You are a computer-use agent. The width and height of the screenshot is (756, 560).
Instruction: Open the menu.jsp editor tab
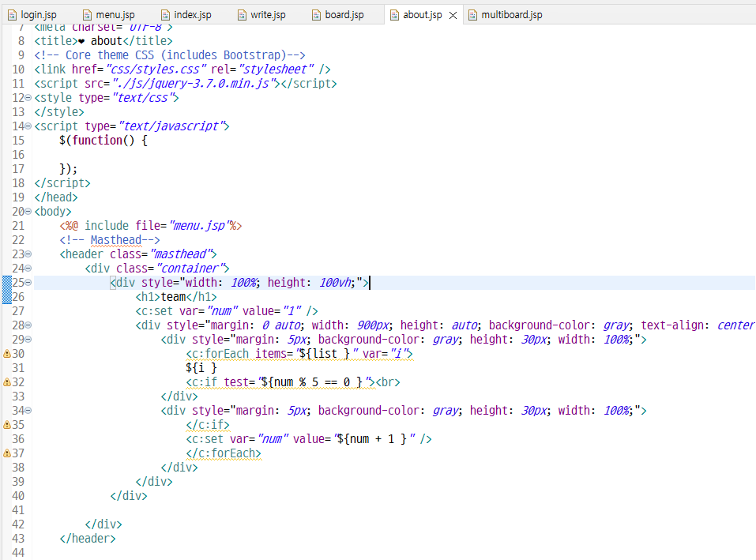[x=109, y=15]
